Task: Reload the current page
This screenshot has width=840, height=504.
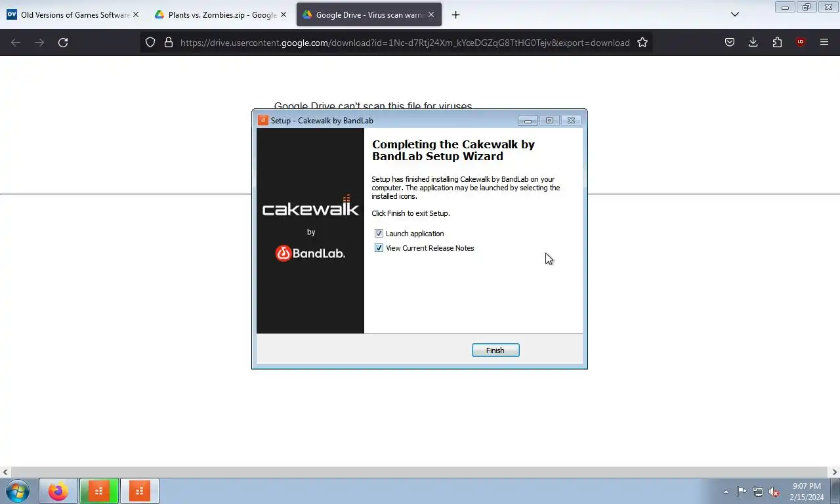Action: [63, 43]
